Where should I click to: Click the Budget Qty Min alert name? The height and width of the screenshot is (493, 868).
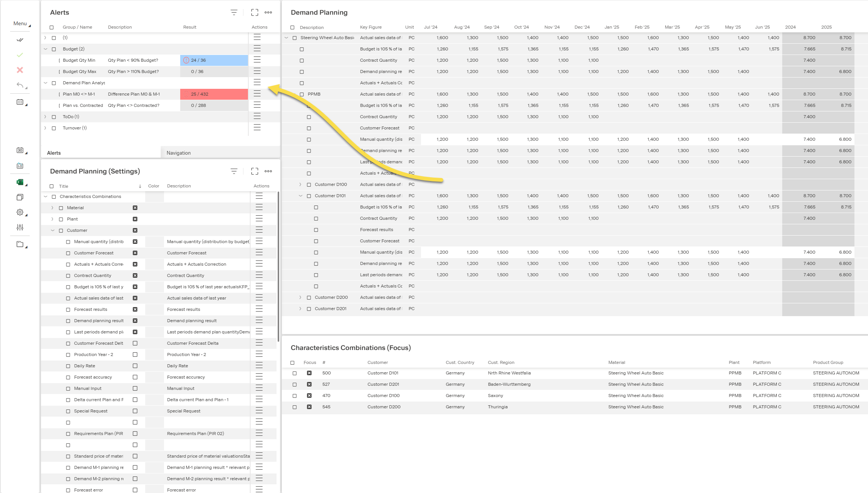79,60
